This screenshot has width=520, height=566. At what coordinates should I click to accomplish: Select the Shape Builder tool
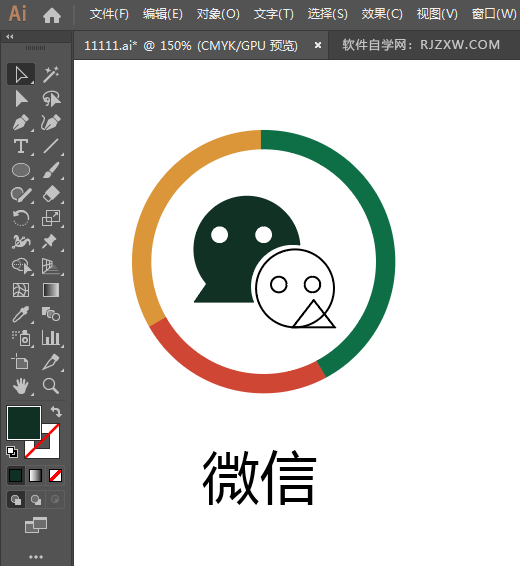[21, 266]
